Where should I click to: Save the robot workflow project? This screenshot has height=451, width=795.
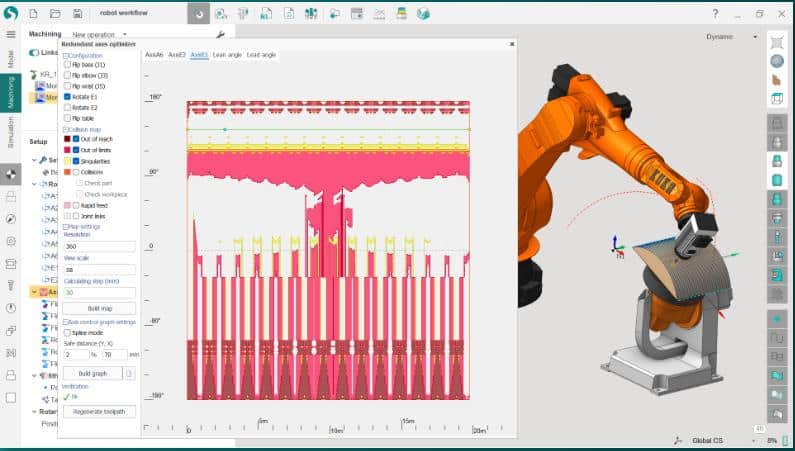(78, 14)
